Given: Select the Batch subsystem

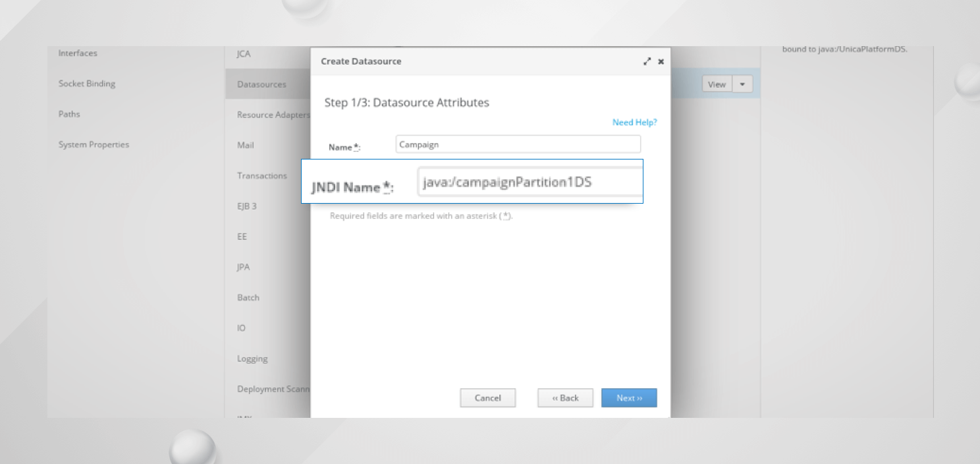Looking at the screenshot, I should (248, 298).
